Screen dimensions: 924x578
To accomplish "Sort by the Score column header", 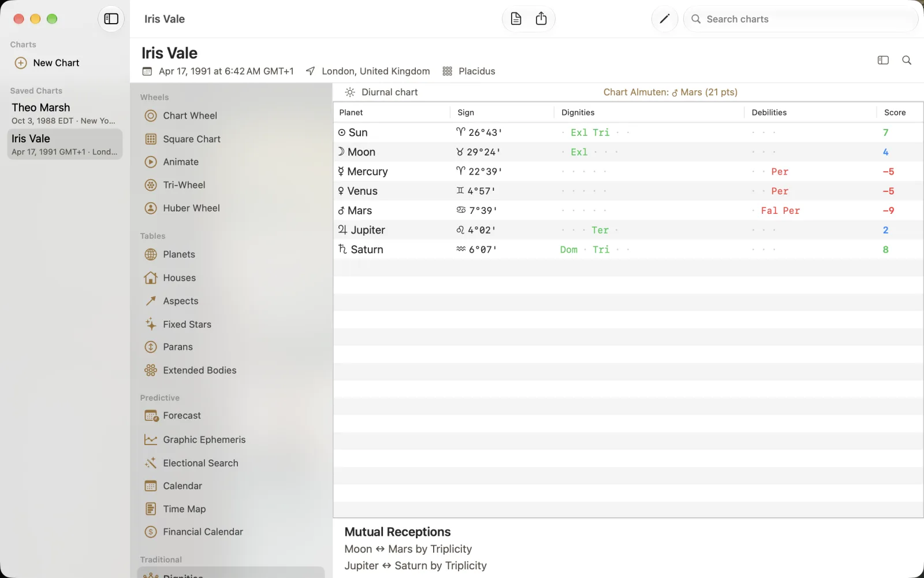I will pos(899,112).
